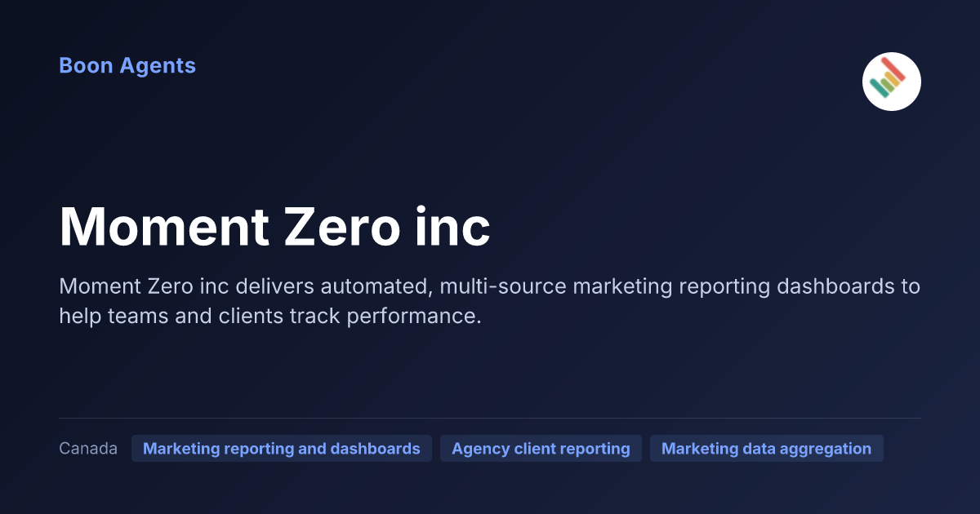Open the Agency client reporting tag
980x514 pixels.
541,449
